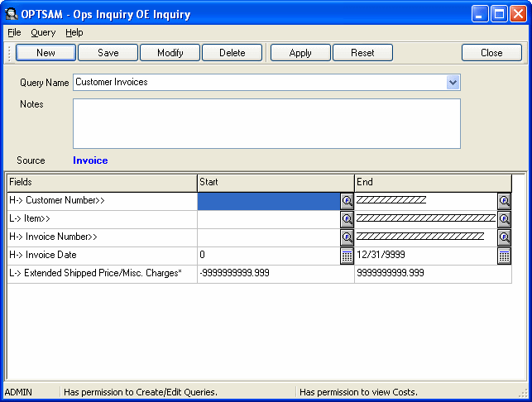Open calendar for Invoice Date end
This screenshot has height=402, width=532.
[504, 256]
